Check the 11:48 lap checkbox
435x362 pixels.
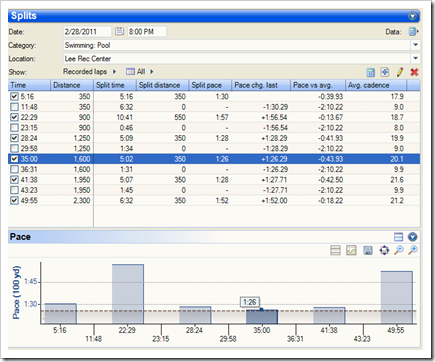coord(14,107)
